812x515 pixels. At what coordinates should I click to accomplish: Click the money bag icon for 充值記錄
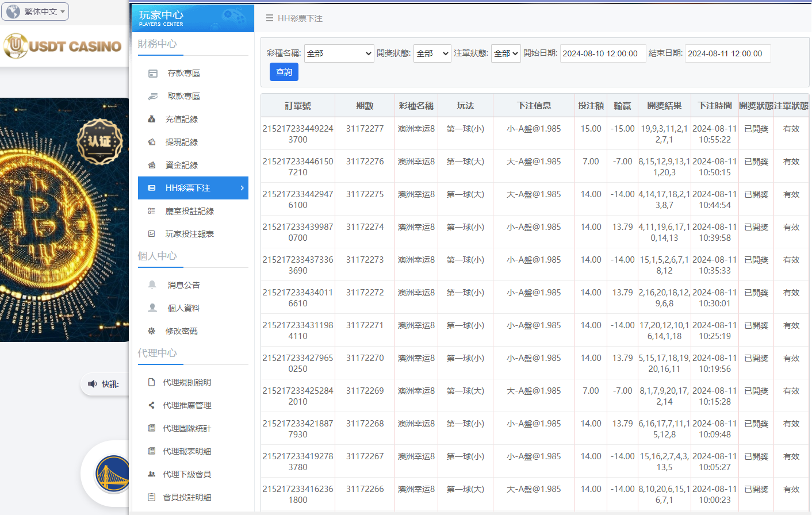151,119
